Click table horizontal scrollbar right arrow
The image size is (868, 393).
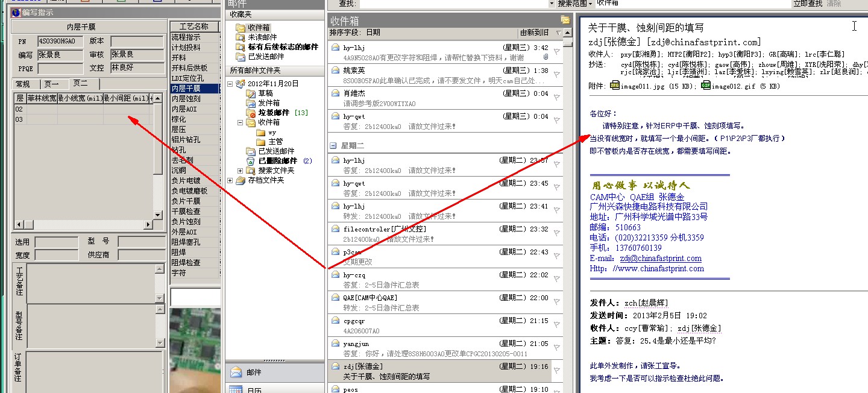(x=147, y=224)
